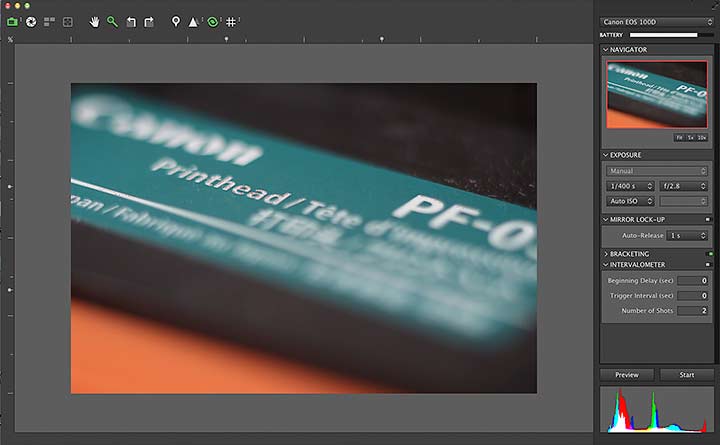The width and height of the screenshot is (720, 445).
Task: Select the green Zoom magnifier tool
Action: (112, 22)
